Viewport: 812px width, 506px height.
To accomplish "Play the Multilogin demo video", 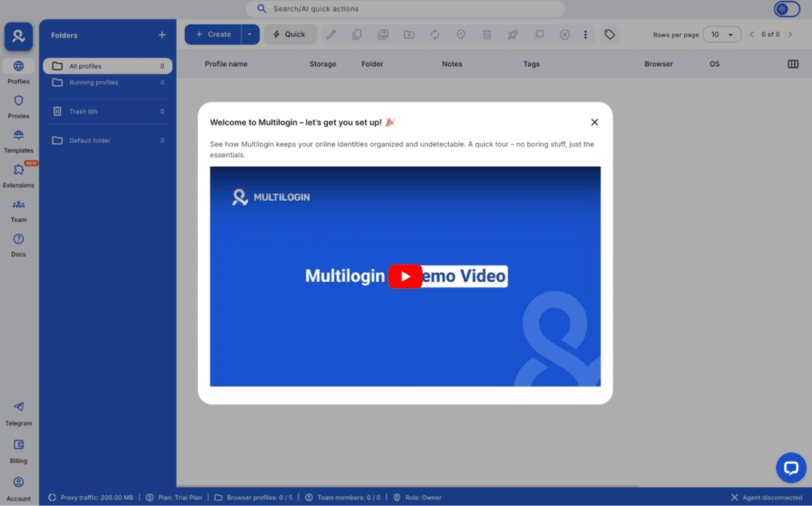I will [x=405, y=276].
